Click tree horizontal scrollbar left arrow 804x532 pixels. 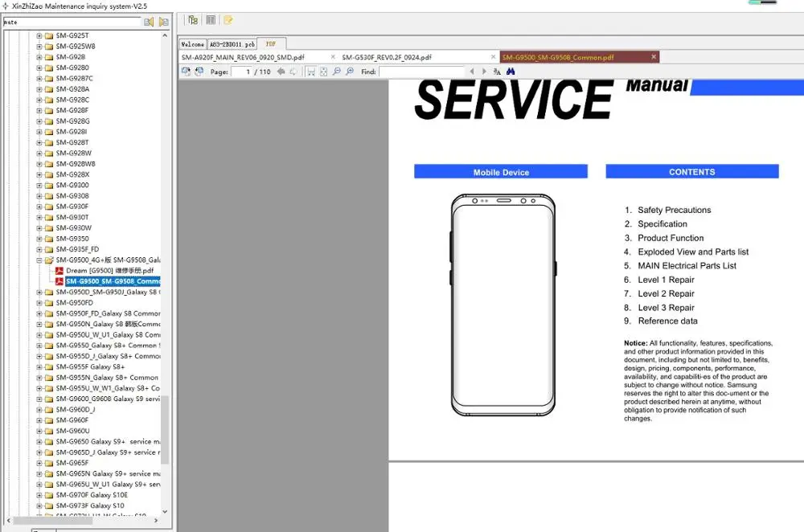[8, 520]
